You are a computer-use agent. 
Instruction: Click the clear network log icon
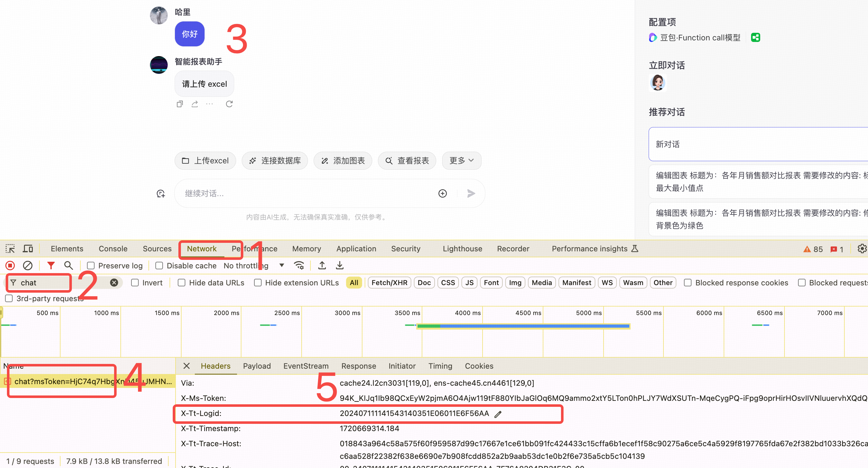pyautogui.click(x=28, y=266)
